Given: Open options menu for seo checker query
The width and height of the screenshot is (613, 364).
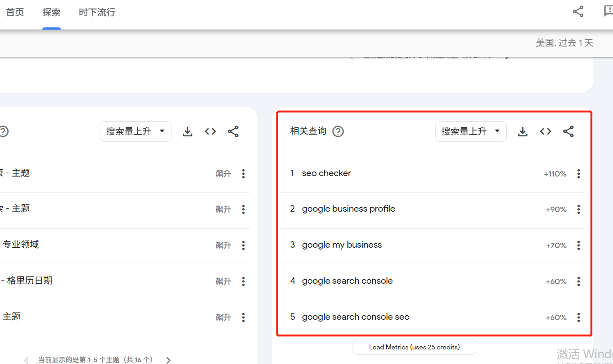Looking at the screenshot, I should tap(578, 173).
